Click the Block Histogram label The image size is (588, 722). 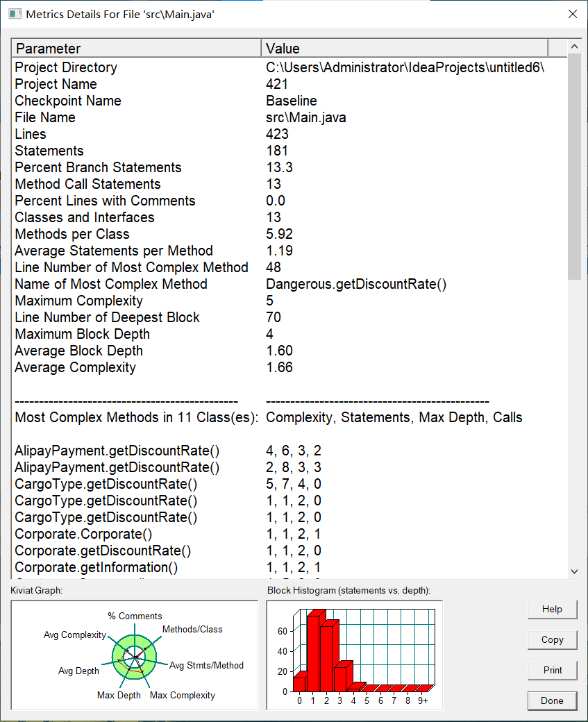pos(348,590)
